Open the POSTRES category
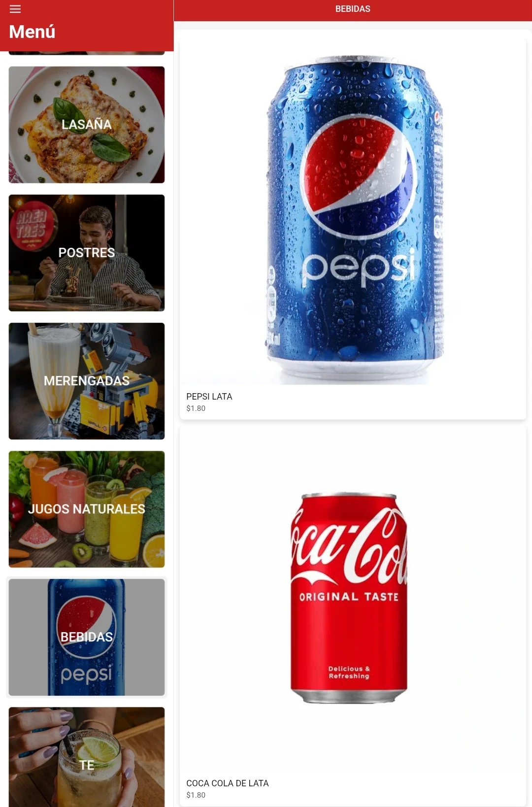 pyautogui.click(x=87, y=253)
